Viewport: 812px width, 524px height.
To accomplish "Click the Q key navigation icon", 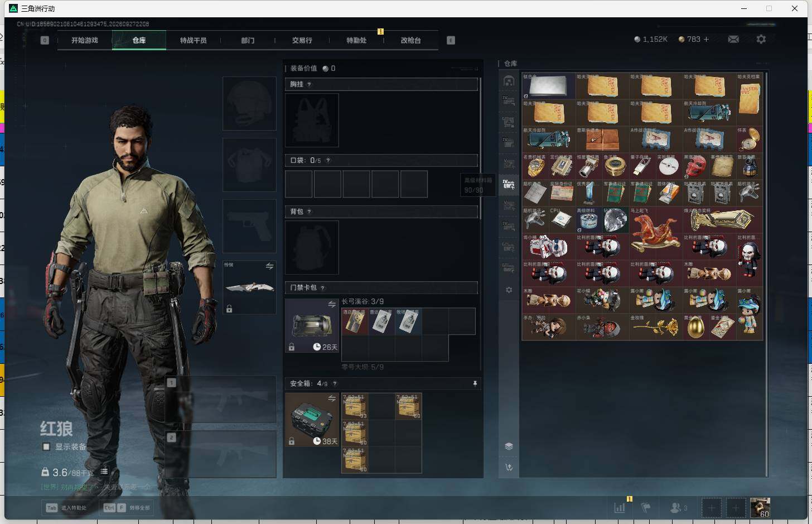I will click(45, 40).
